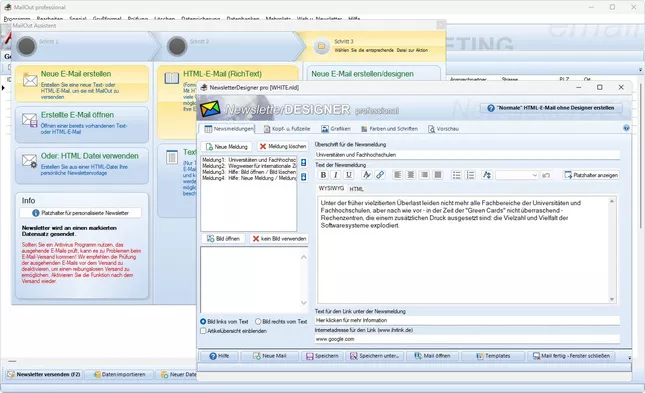The image size is (645, 393).
Task: Click Meldung löschen button
Action: pyautogui.click(x=283, y=147)
